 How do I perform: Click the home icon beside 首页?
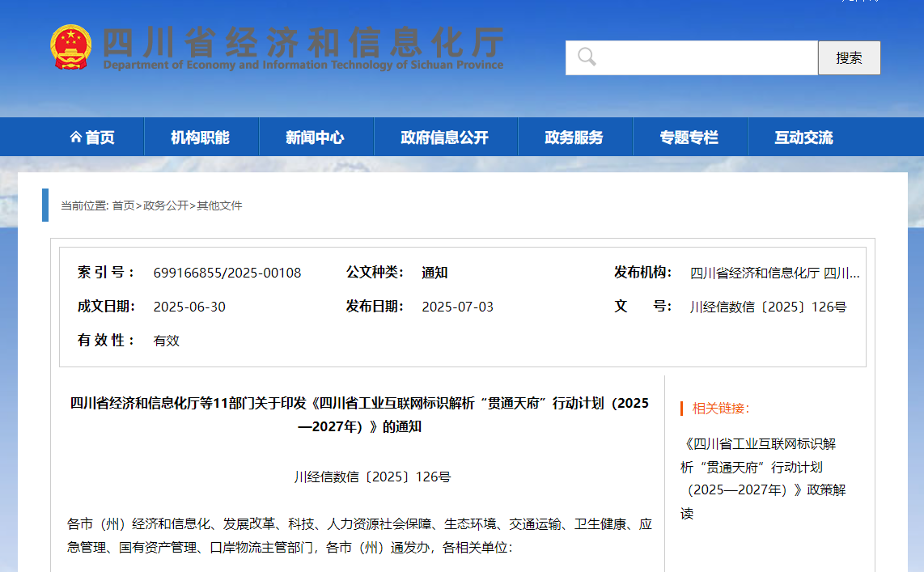[x=75, y=138]
